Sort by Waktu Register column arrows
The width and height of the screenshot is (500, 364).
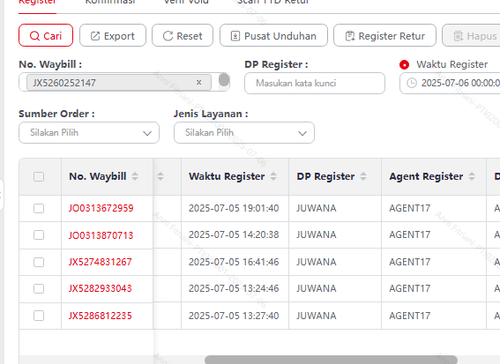273,176
